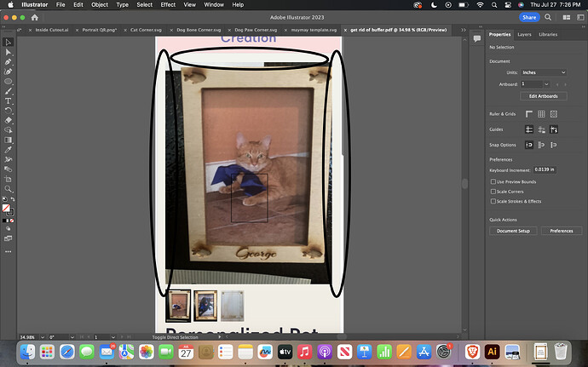
Task: Open artboard navigation dropdown in status bar
Action: [112, 337]
